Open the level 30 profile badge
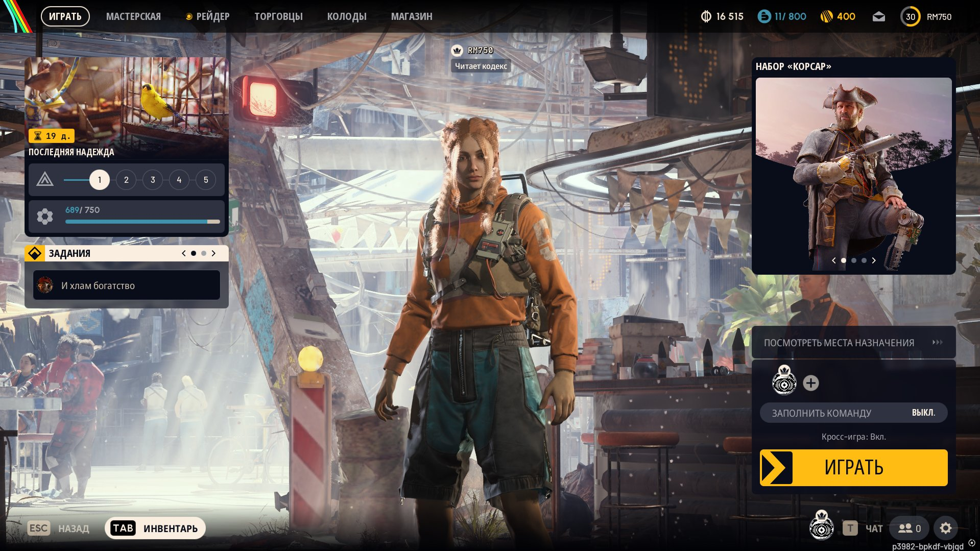This screenshot has width=980, height=551. pyautogui.click(x=910, y=17)
